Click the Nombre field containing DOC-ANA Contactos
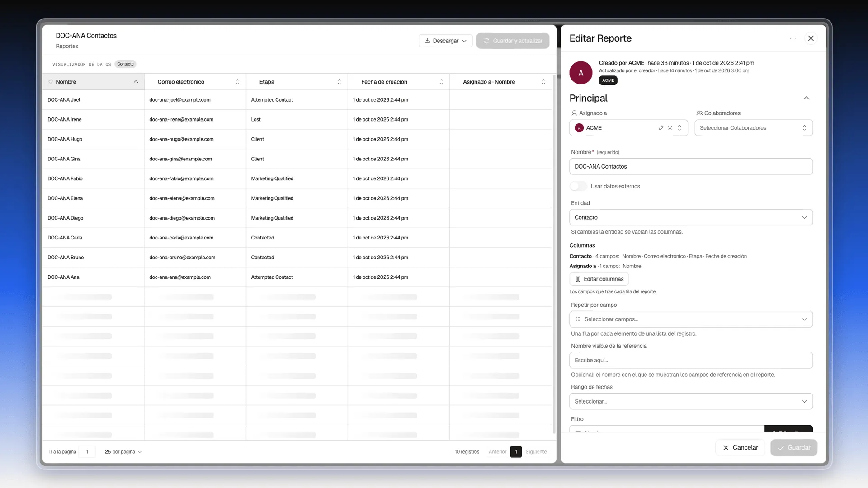 click(691, 166)
